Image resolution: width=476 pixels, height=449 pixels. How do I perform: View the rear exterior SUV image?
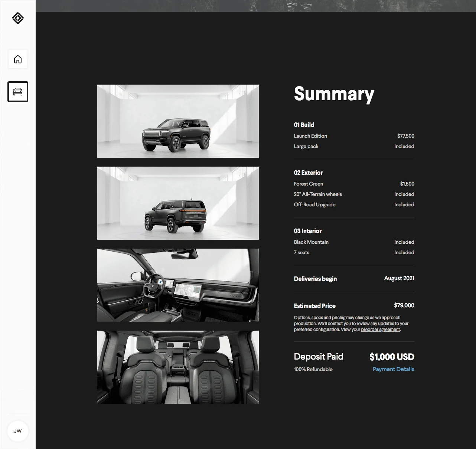178,203
